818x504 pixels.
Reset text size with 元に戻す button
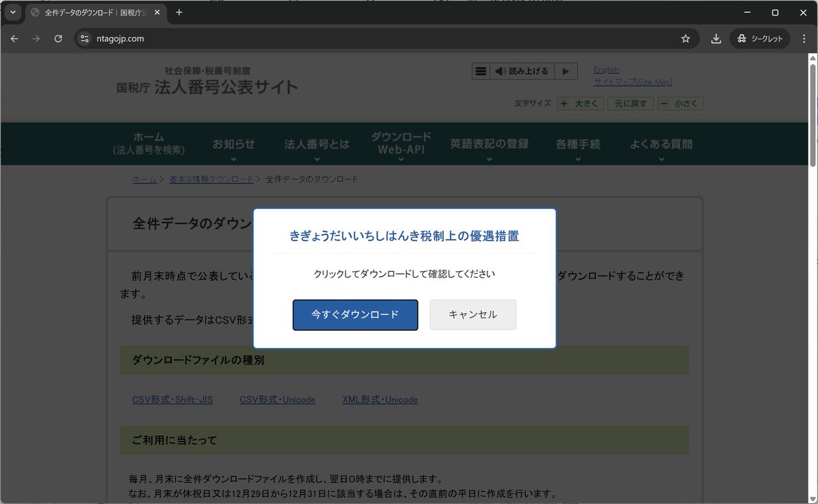631,104
